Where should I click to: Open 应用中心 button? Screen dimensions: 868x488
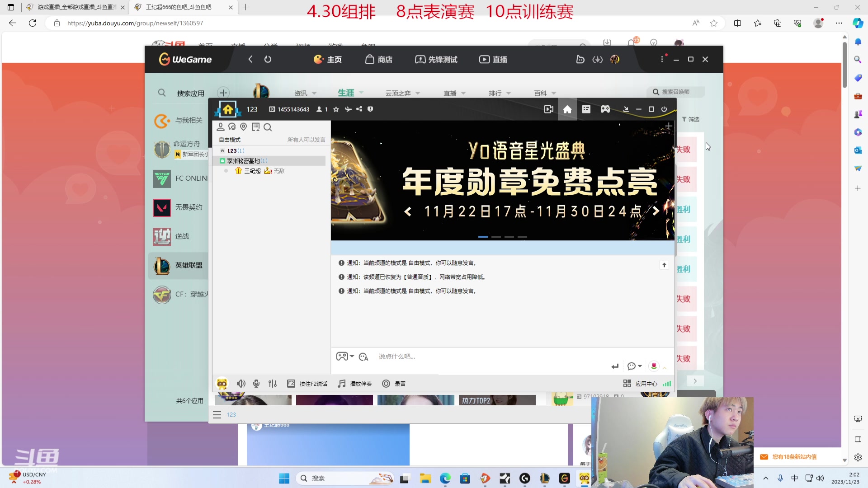640,384
